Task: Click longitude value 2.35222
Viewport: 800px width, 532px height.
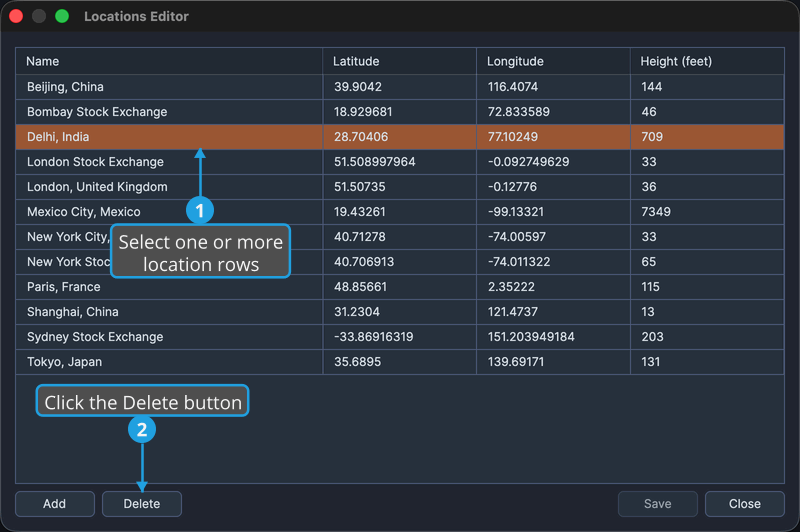Action: [x=511, y=287]
